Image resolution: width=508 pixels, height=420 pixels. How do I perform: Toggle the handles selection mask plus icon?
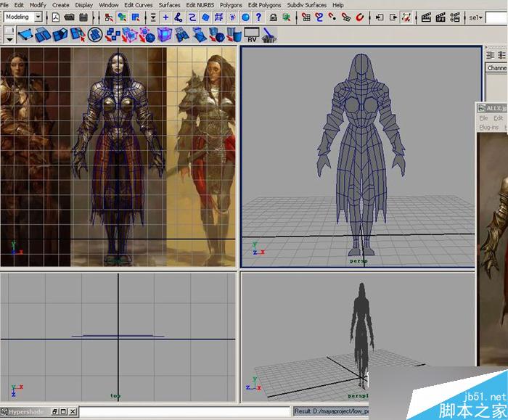(x=165, y=17)
